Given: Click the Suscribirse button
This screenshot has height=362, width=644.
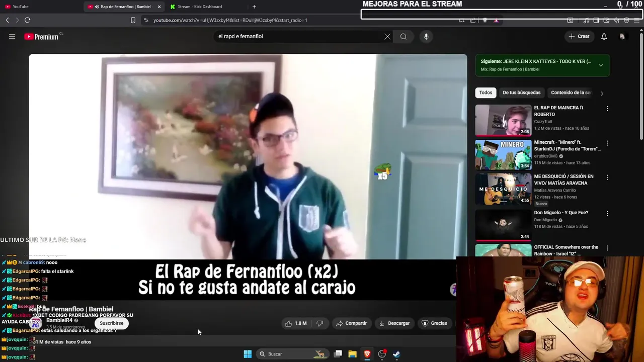Looking at the screenshot, I should point(111,323).
